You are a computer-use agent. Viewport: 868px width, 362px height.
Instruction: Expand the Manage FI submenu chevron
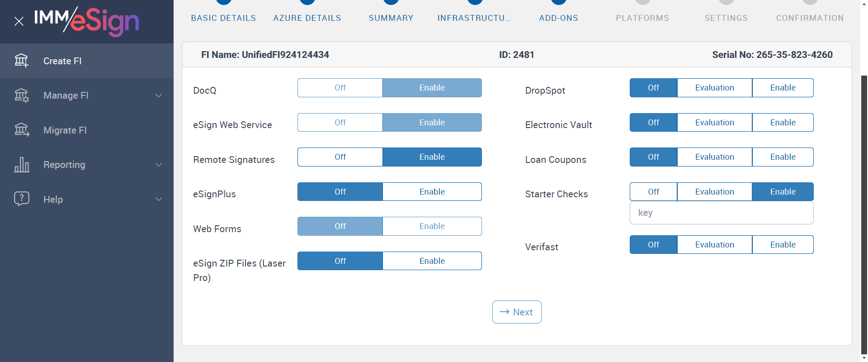pos(159,95)
